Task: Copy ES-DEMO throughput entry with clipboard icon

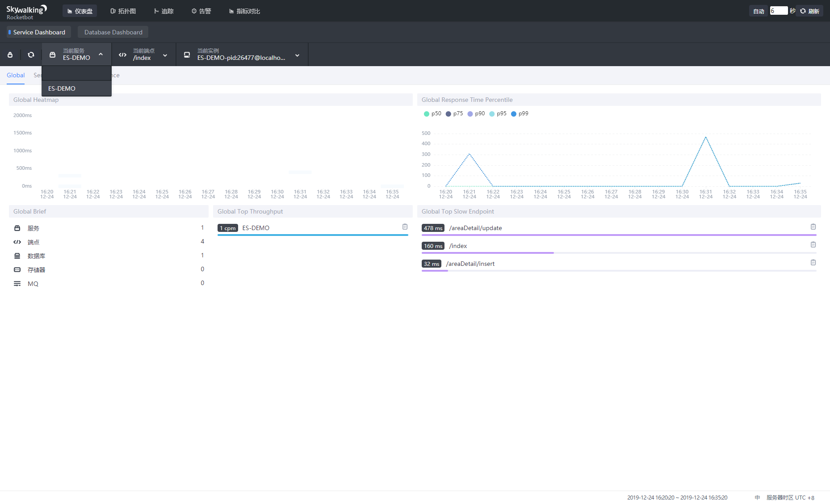Action: [405, 227]
